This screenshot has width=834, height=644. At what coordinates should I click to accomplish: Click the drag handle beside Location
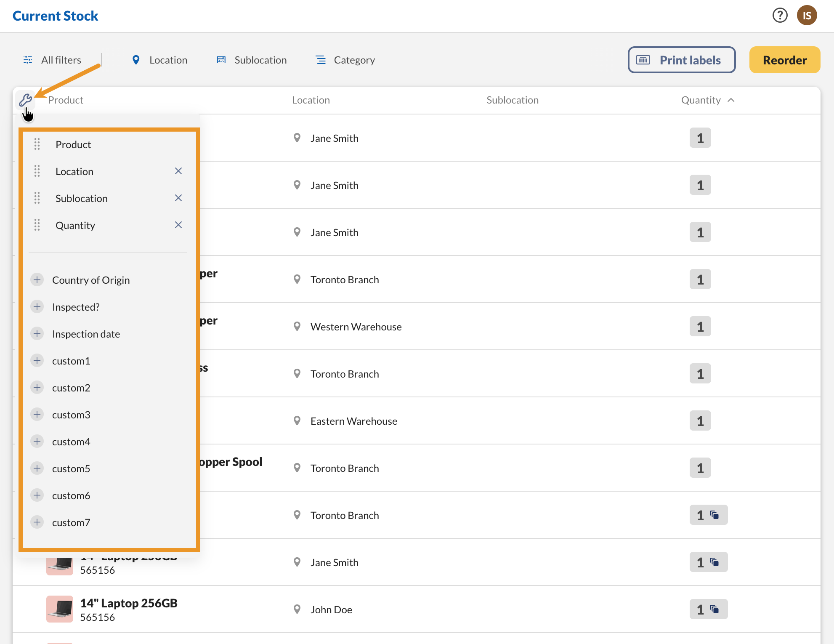click(x=37, y=171)
